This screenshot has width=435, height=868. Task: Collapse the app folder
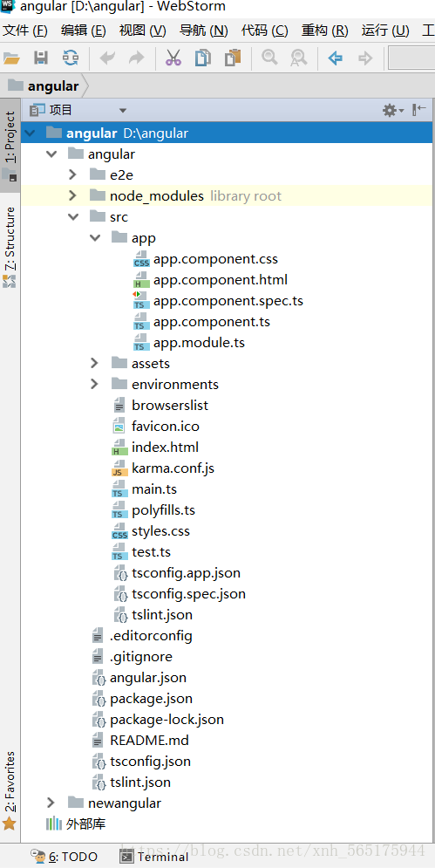(95, 238)
